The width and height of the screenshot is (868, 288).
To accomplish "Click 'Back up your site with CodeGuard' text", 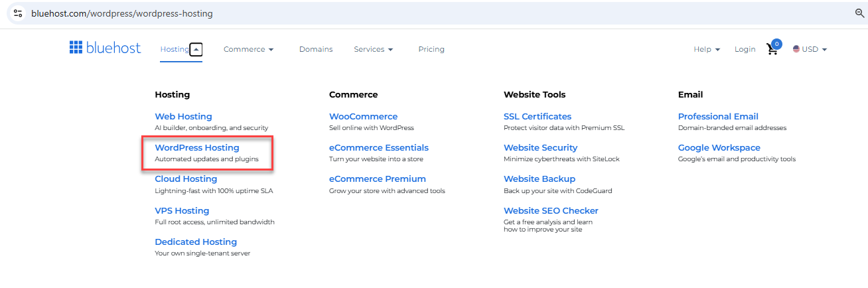I will coord(558,190).
